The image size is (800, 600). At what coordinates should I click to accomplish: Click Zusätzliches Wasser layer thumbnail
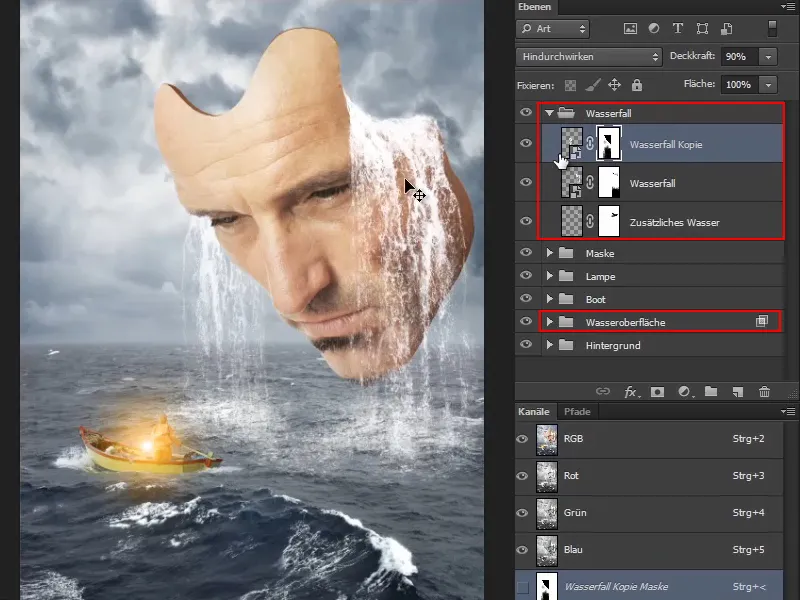pos(571,221)
